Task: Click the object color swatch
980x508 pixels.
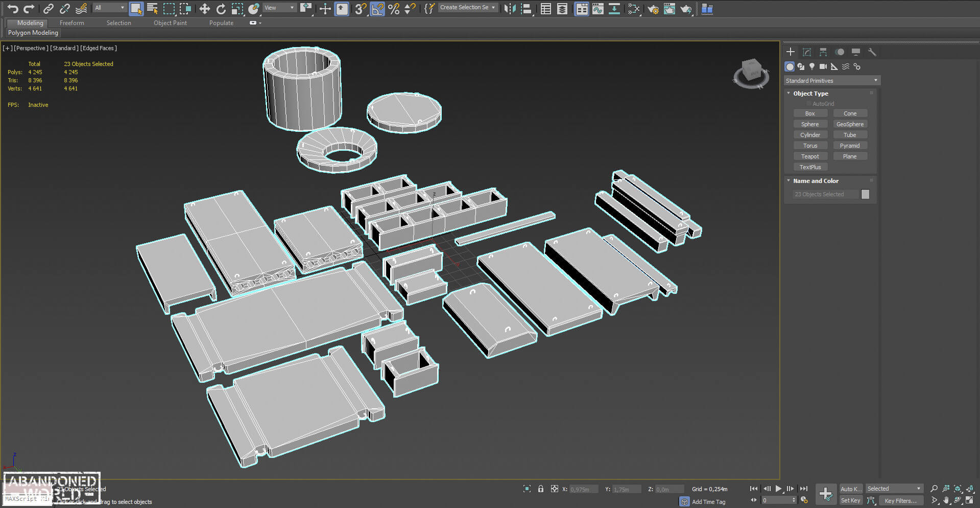Action: [865, 194]
